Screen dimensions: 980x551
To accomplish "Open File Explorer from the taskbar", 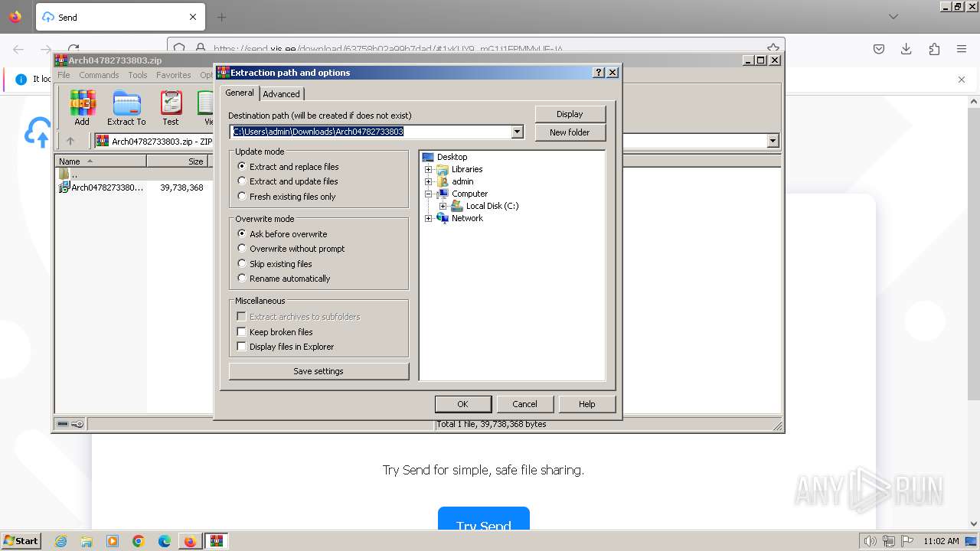I will [87, 541].
